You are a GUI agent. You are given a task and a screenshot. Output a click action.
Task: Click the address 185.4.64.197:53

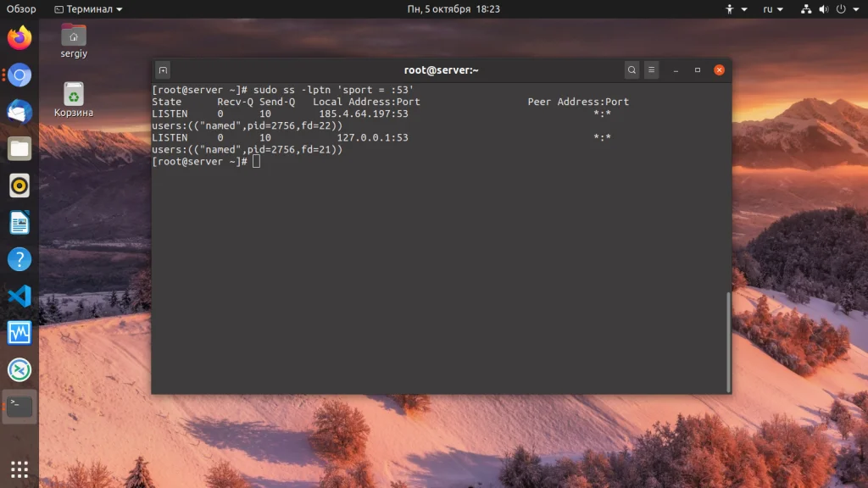[x=364, y=114]
